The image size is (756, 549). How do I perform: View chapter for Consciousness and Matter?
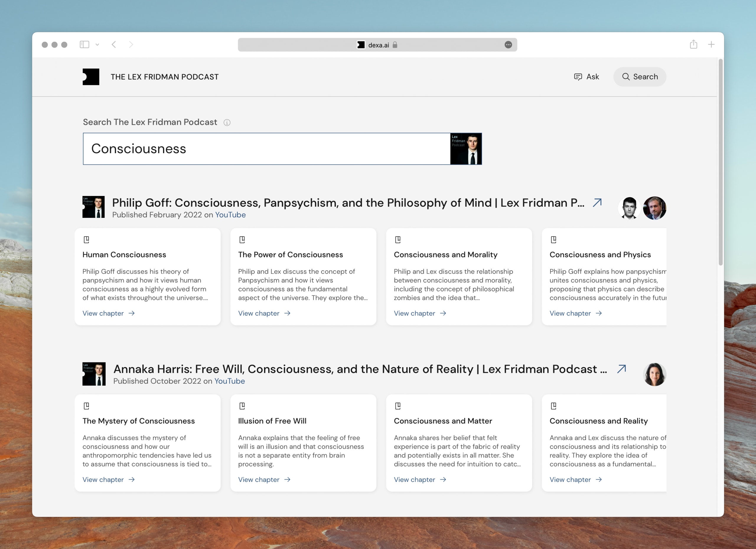(420, 479)
